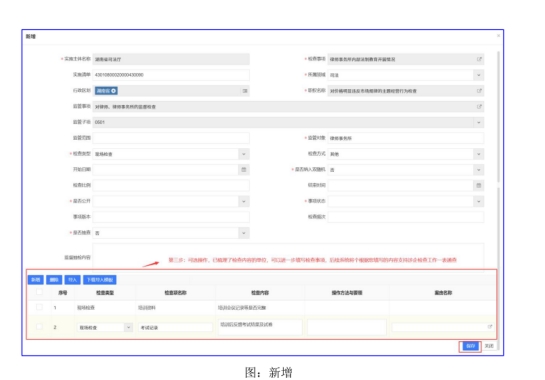This screenshot has height=380, width=545.
Task: Click the 删除 button above the table
Action: coord(54,280)
